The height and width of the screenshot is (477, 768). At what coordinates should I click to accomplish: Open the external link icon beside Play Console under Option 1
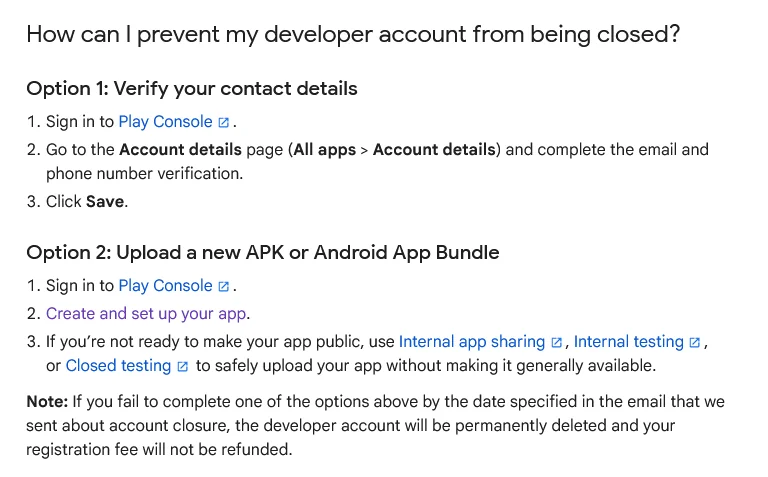click(224, 123)
